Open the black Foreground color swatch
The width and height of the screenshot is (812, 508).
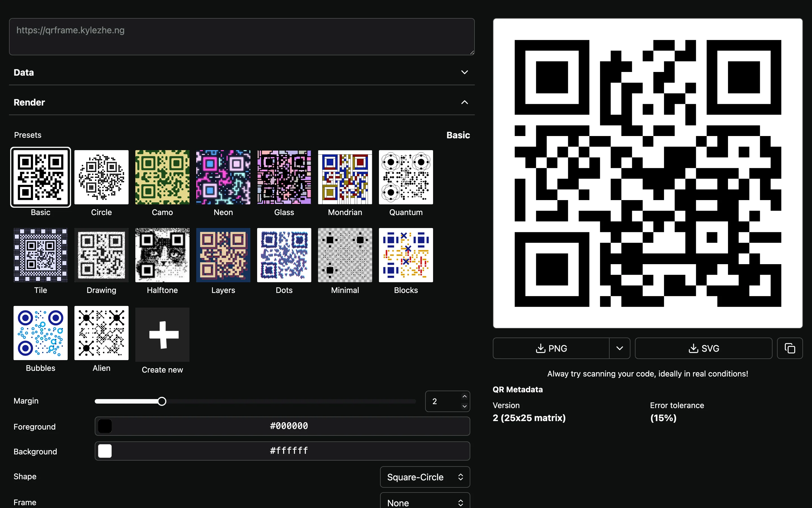[105, 426]
